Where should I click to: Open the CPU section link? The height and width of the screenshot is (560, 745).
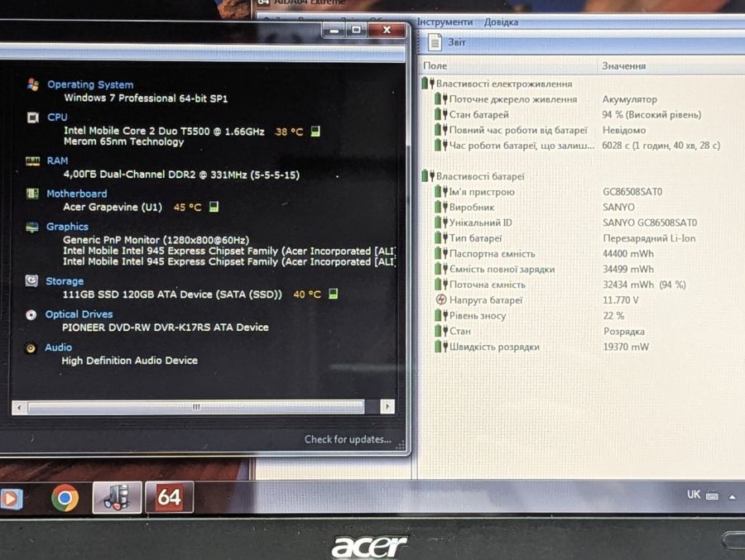coord(57,117)
